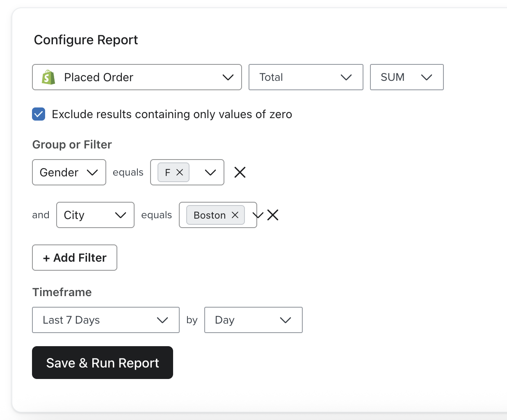
Task: Open the Total measurement dropdown
Action: pos(306,77)
